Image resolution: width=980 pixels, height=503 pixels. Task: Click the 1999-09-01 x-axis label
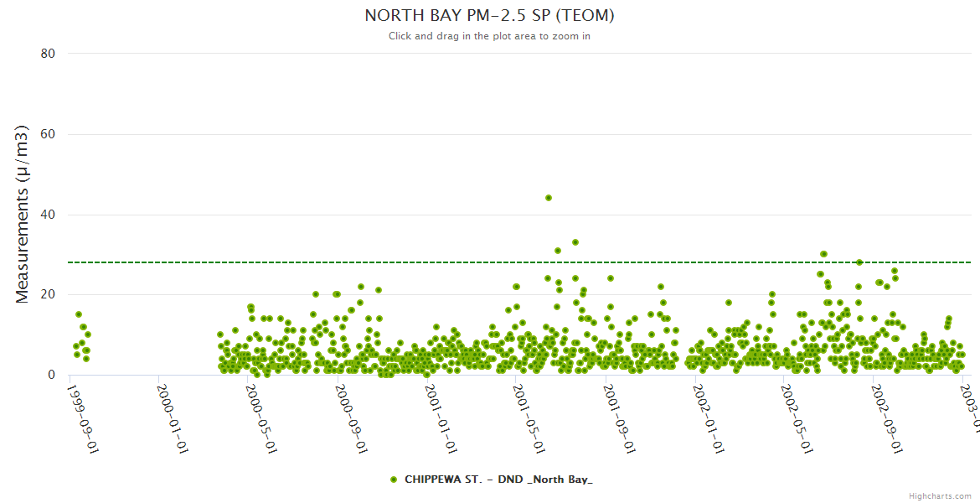point(83,407)
